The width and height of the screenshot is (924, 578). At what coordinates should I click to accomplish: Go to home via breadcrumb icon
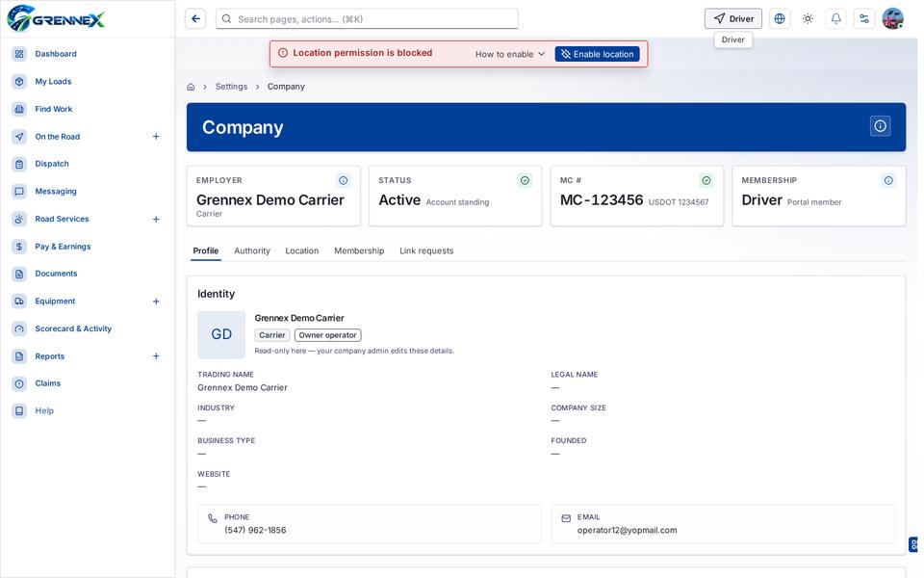pyautogui.click(x=191, y=87)
